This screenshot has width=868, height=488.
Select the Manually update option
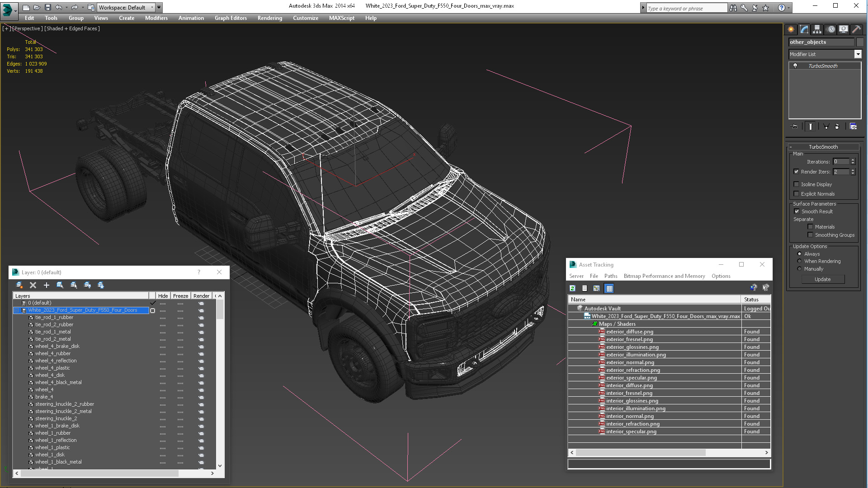pyautogui.click(x=799, y=269)
